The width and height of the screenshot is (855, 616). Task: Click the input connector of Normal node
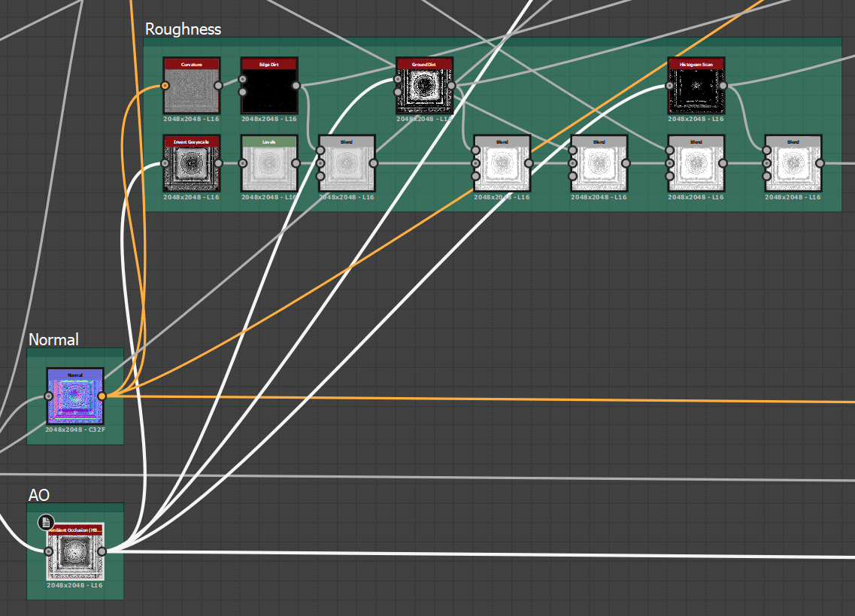pyautogui.click(x=49, y=396)
